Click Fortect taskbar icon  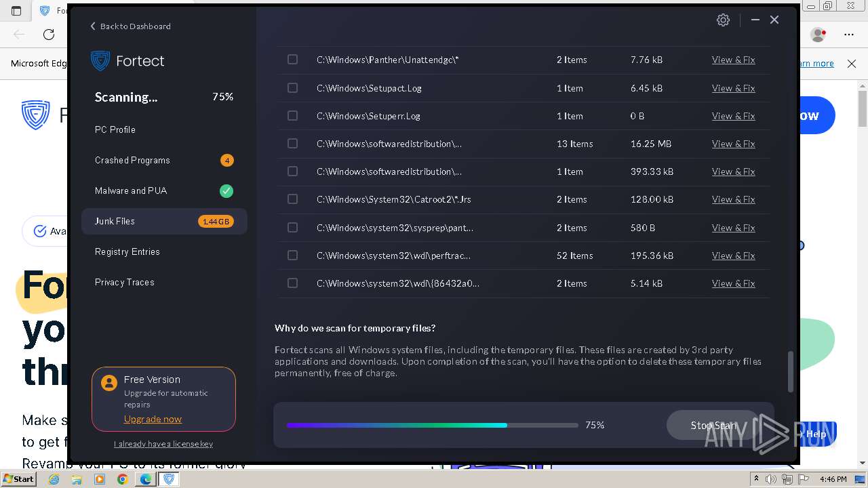[x=169, y=479]
